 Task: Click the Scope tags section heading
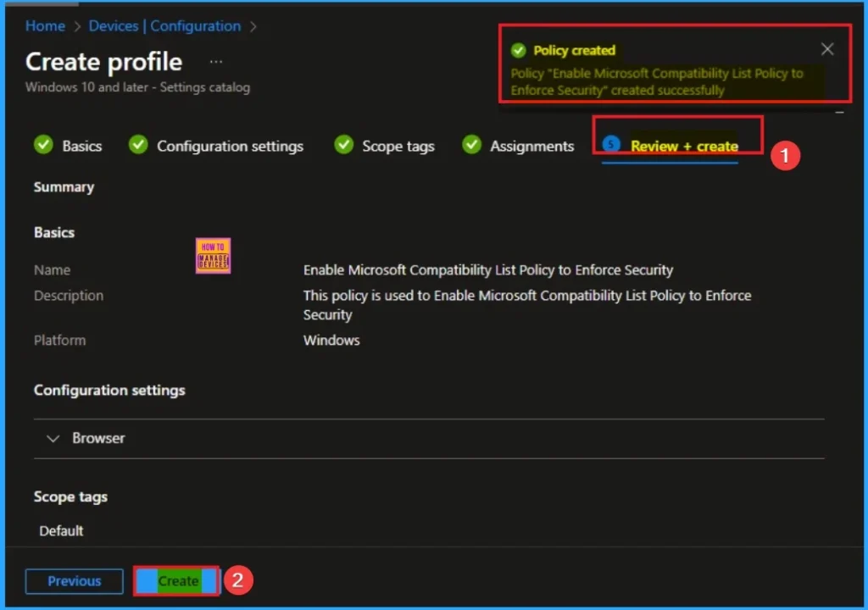tap(70, 497)
